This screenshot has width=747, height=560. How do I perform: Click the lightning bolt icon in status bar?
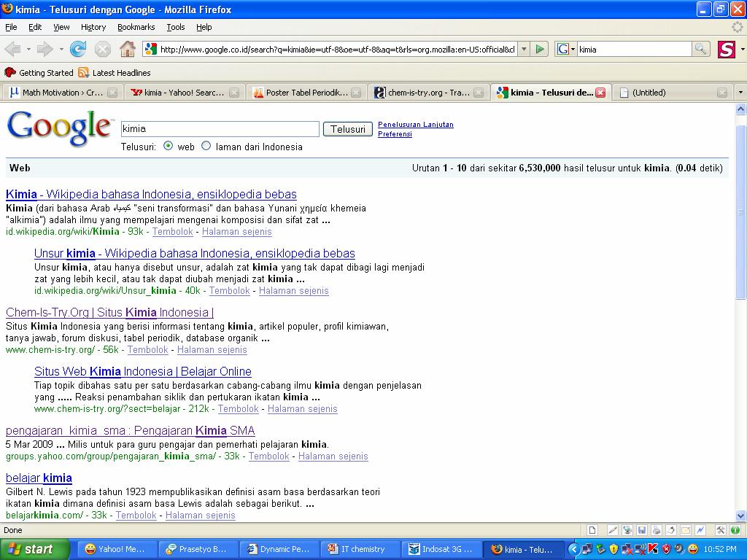(x=700, y=530)
